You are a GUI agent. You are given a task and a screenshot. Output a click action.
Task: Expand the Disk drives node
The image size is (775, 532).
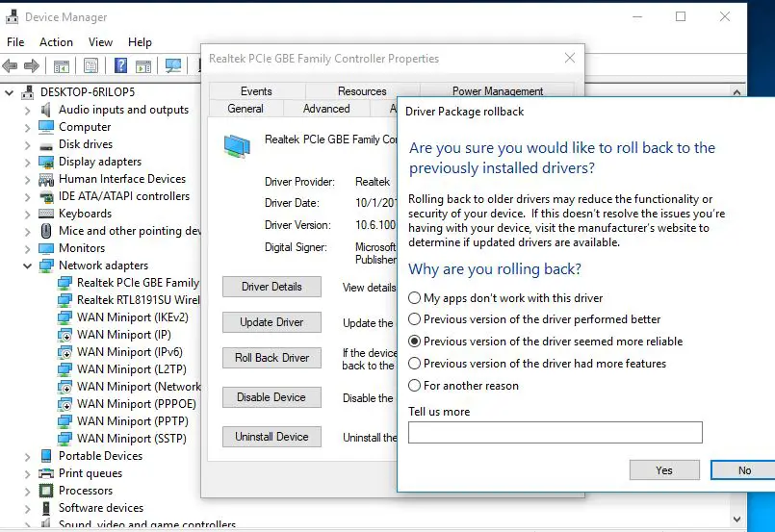click(x=27, y=144)
